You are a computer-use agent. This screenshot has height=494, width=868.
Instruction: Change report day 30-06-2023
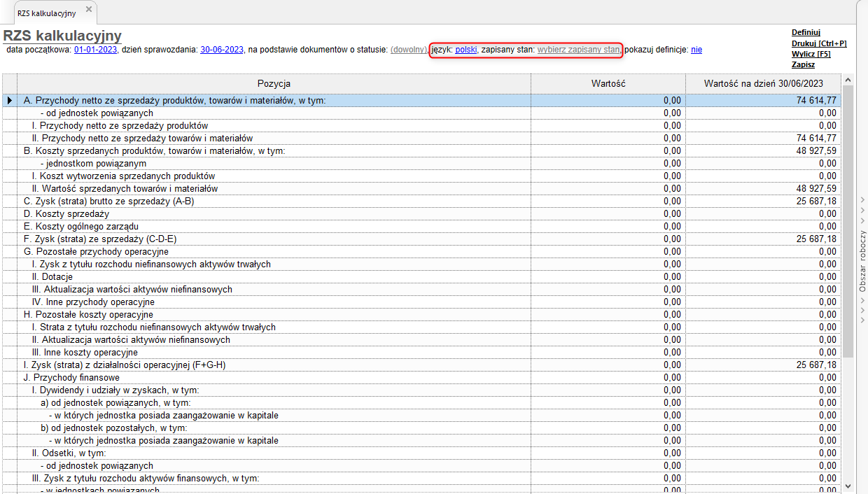[222, 50]
